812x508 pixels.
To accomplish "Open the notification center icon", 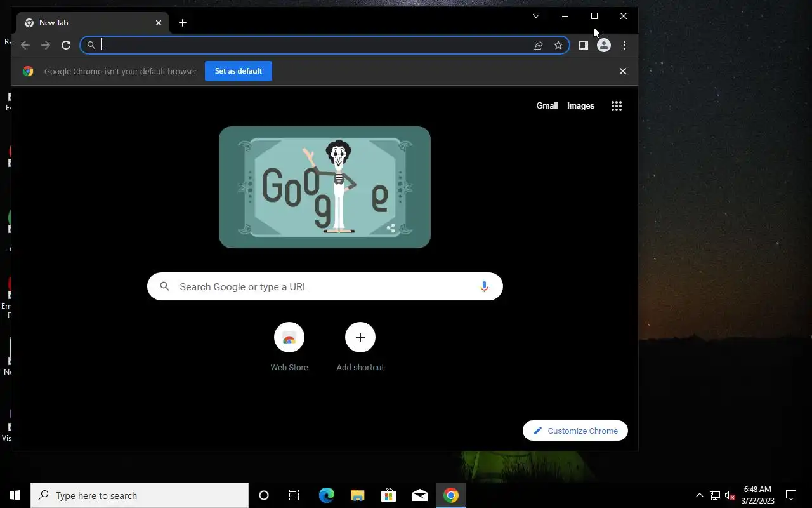I will tap(791, 495).
